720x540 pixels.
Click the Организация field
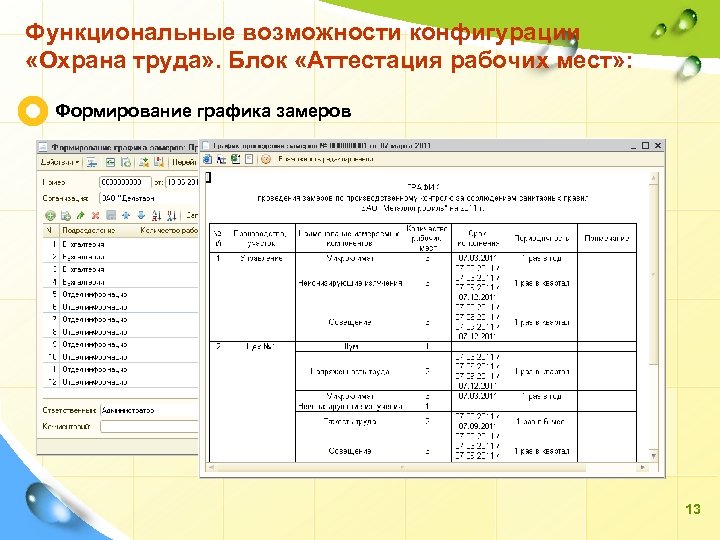point(149,198)
